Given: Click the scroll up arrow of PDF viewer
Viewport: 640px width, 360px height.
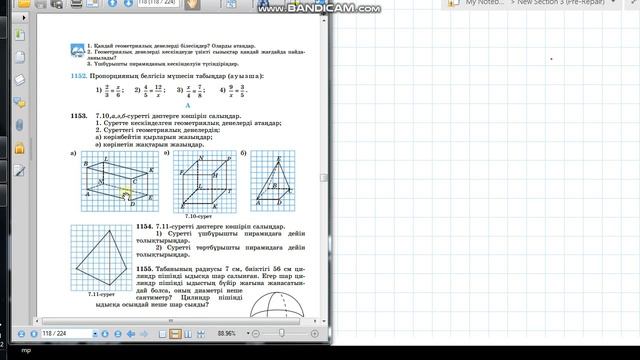Looking at the screenshot, I should click(324, 20).
